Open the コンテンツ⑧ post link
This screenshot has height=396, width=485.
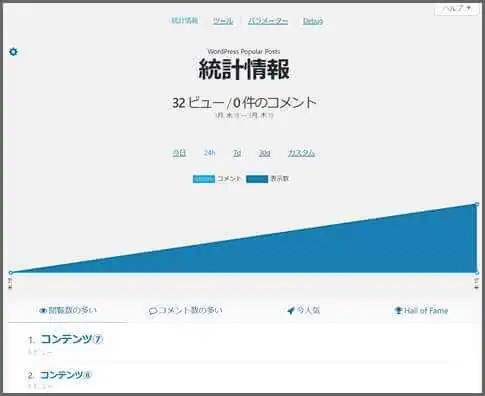tap(66, 375)
